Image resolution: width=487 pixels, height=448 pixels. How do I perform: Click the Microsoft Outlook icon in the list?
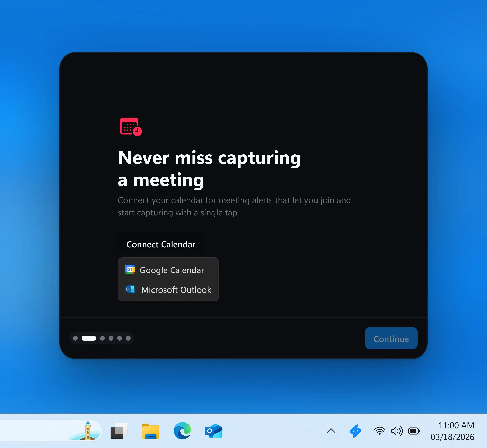tap(130, 289)
